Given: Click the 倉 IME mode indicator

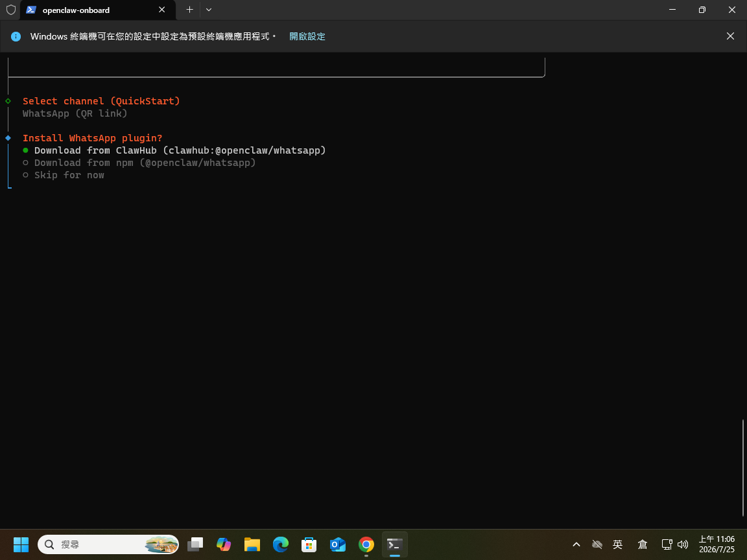Looking at the screenshot, I should (643, 544).
